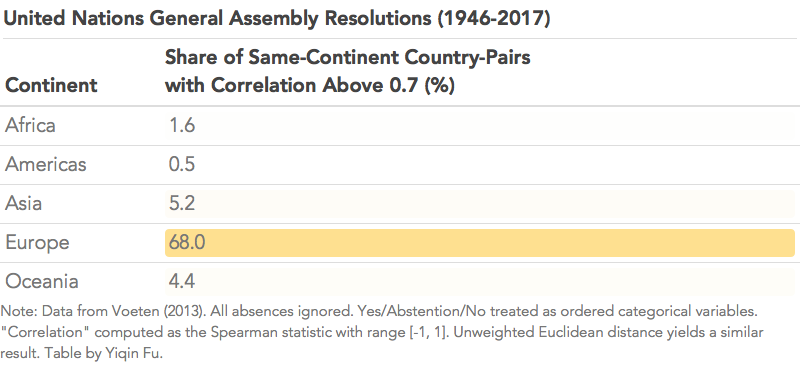Click the Europe value 68.0 text

tap(187, 243)
